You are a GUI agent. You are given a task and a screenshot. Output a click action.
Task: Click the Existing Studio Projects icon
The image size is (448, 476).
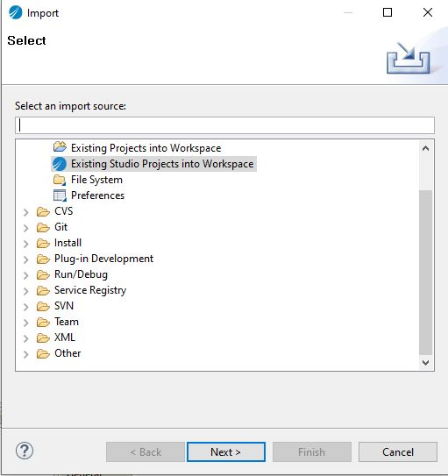tap(60, 164)
